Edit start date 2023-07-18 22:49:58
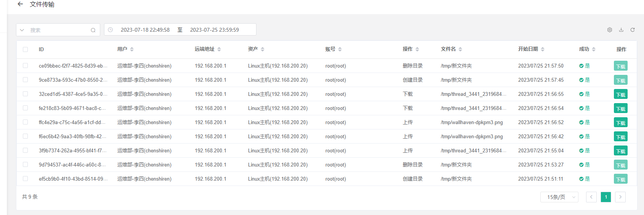The image size is (644, 215). tap(145, 30)
